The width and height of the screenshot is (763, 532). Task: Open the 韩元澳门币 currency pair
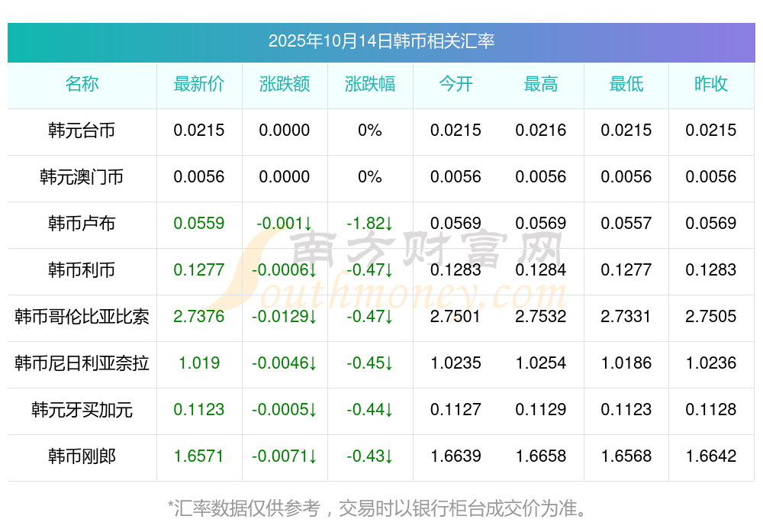tap(82, 177)
